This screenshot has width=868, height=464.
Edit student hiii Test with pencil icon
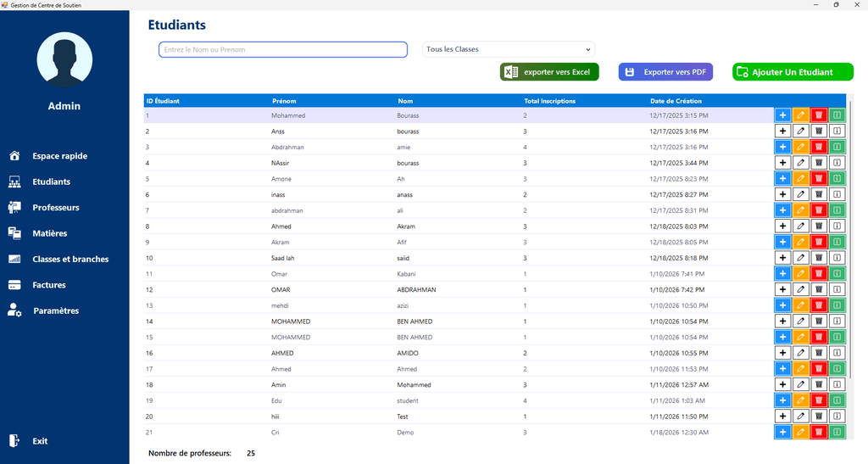(x=801, y=416)
